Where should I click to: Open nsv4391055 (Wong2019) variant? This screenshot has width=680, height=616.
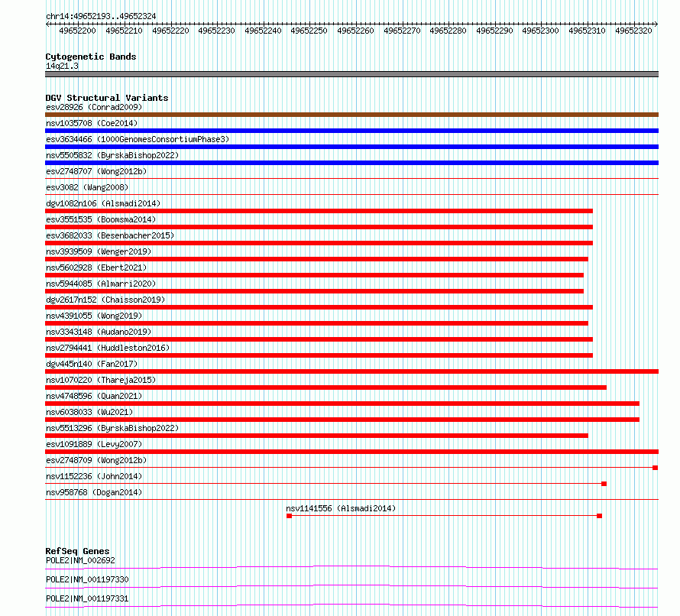point(94,316)
